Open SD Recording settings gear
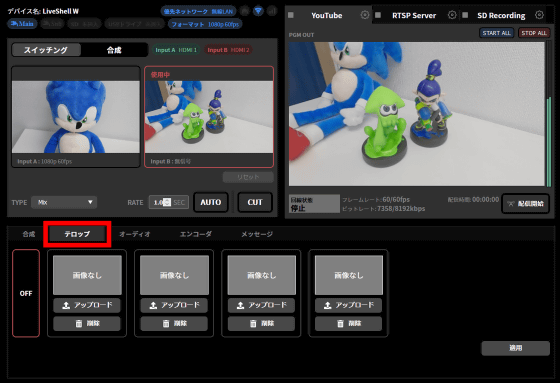 tap(539, 15)
